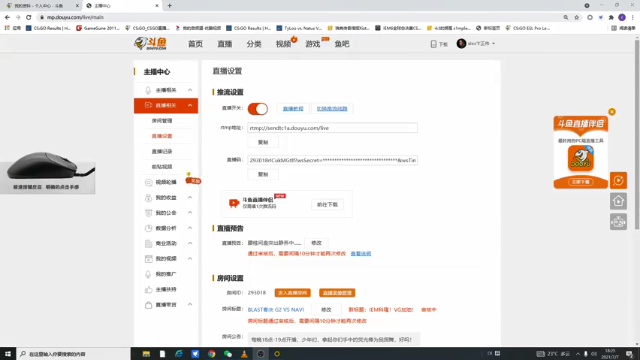This screenshot has width=640, height=360.
Task: Open the 直播教程 link
Action: pyautogui.click(x=293, y=109)
